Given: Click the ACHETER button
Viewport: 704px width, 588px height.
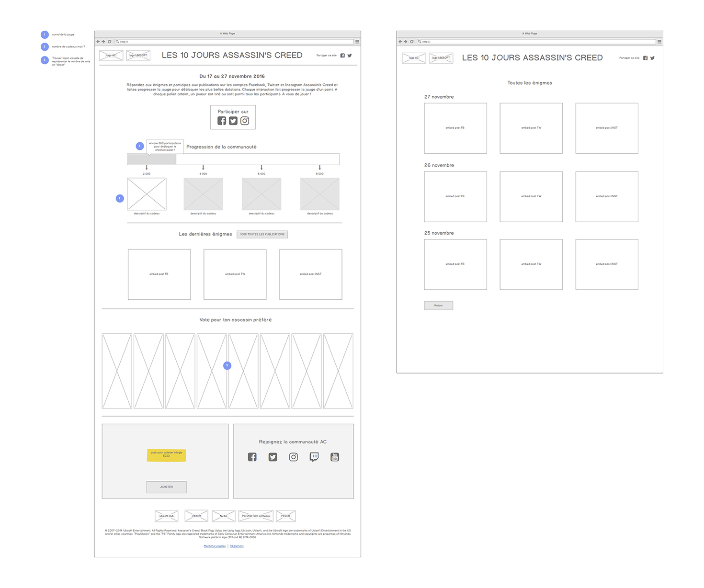Looking at the screenshot, I should tap(167, 487).
